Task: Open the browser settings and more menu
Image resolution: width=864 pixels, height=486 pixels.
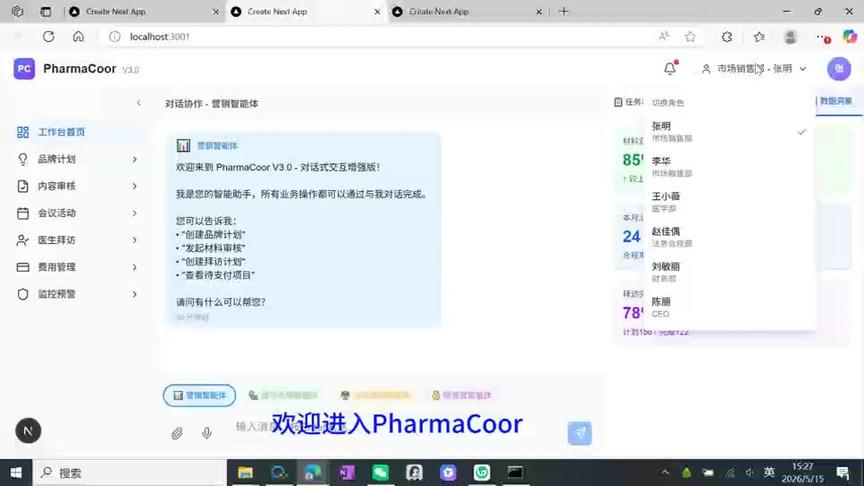Action: click(x=822, y=36)
